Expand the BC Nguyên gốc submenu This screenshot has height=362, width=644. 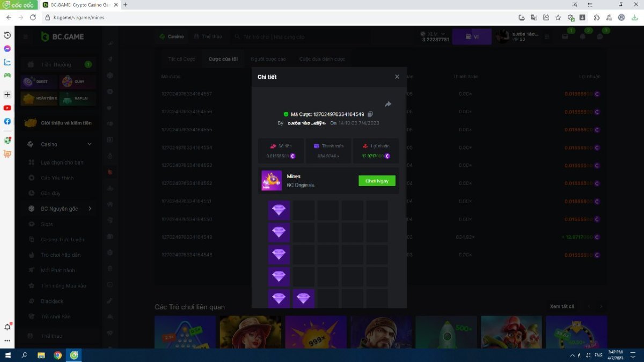click(x=90, y=209)
